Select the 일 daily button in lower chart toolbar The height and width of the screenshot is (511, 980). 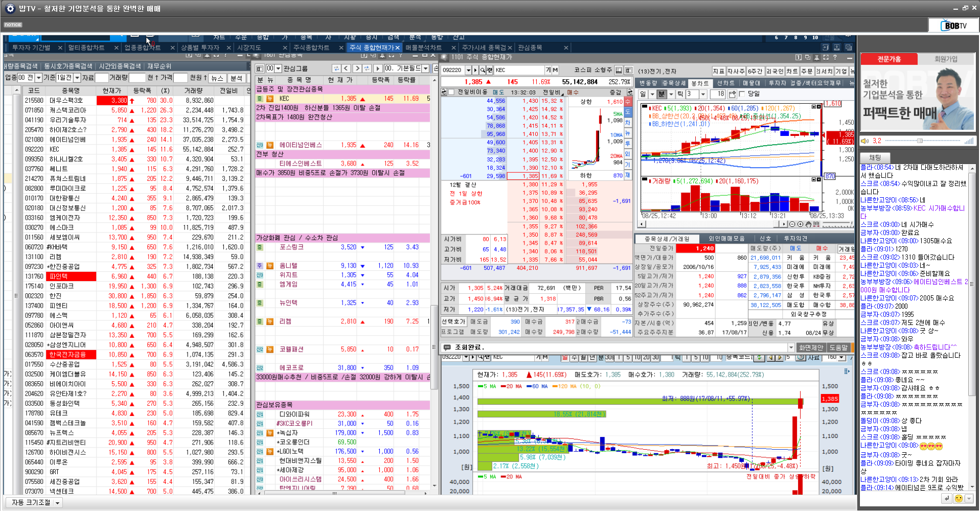click(565, 357)
